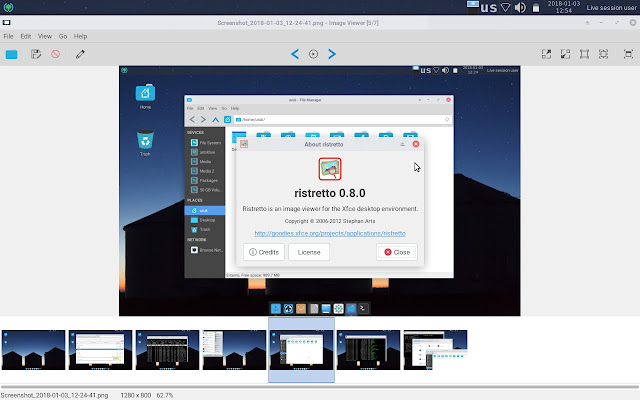Click the displayed screenshot image in the viewer
This screenshot has width=640, height=400.
(320, 191)
